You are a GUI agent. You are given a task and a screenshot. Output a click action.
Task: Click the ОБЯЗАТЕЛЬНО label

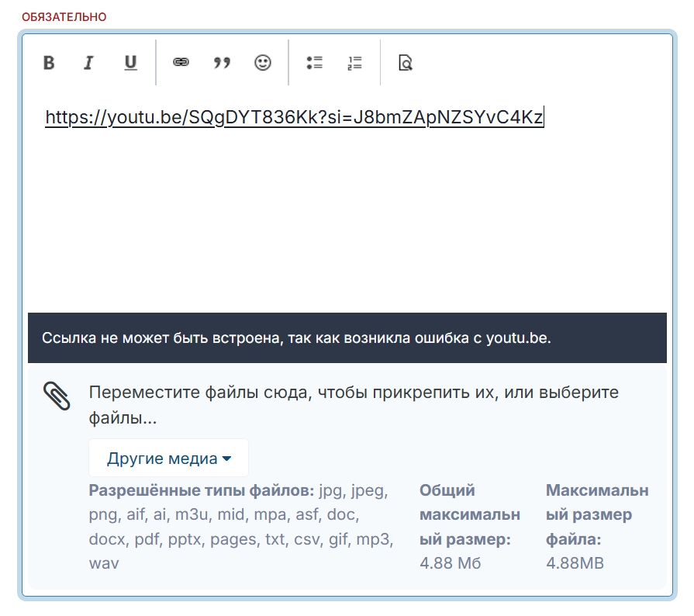64,17
